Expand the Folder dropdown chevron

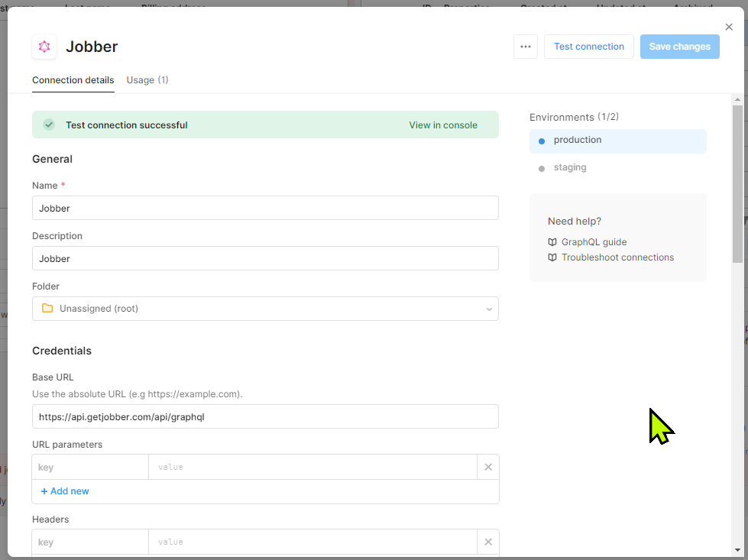[489, 309]
